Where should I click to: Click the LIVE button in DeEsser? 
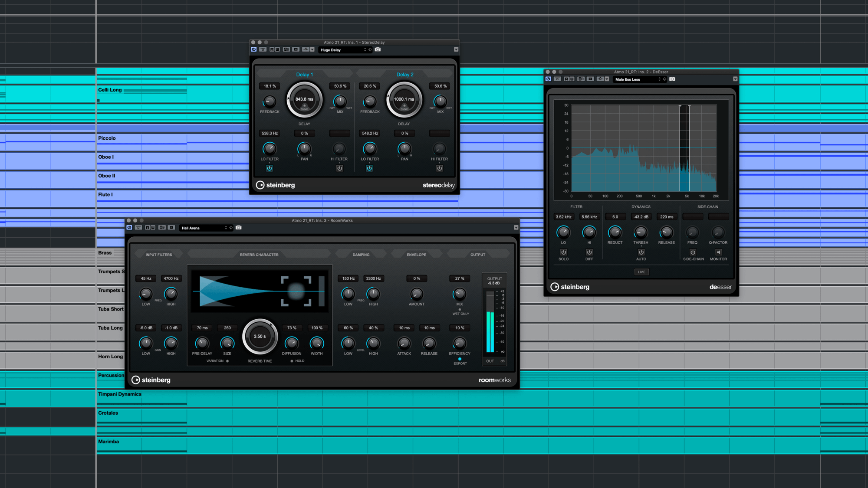point(641,272)
